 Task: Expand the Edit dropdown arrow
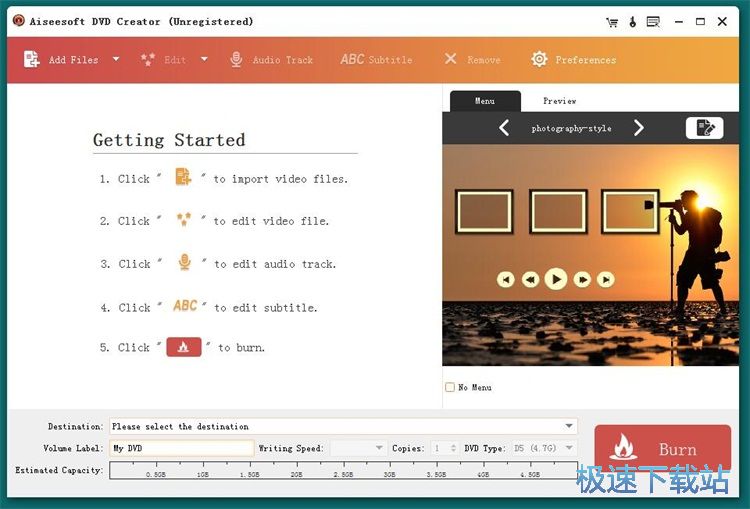(204, 59)
